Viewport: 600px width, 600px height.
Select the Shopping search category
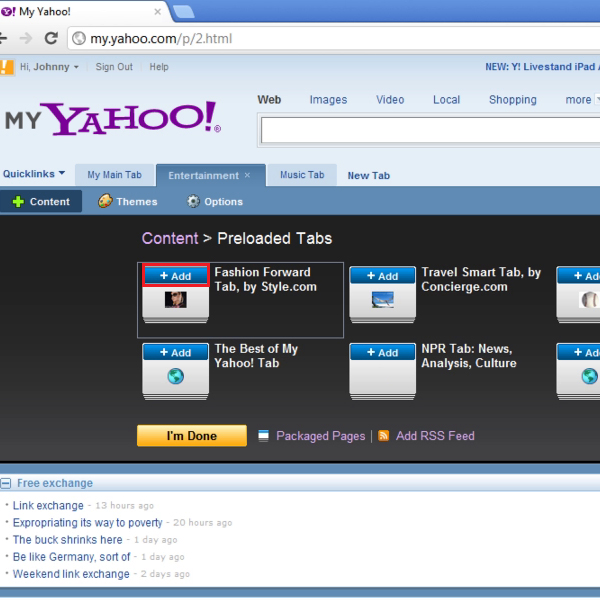[x=513, y=100]
